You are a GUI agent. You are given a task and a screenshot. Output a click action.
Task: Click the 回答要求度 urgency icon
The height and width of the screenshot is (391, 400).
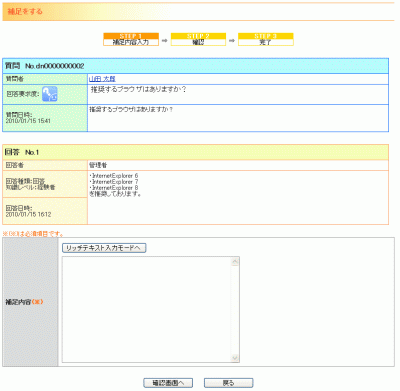(50, 94)
